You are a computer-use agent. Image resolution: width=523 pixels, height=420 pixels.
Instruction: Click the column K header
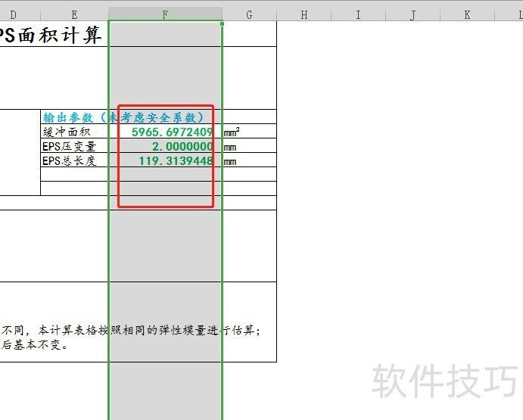point(467,14)
